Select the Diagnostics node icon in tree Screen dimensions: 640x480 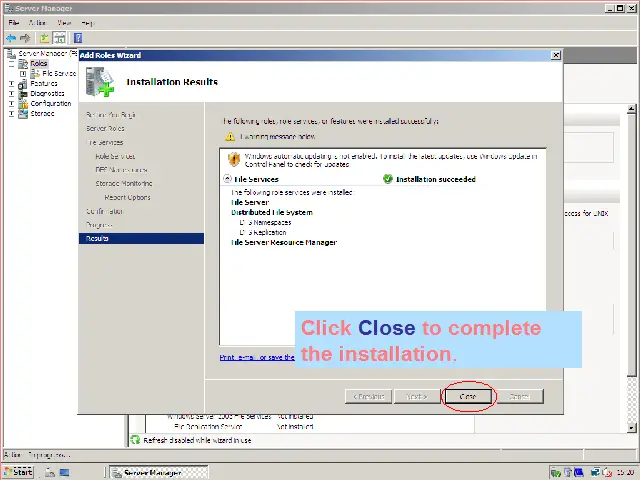point(23,94)
